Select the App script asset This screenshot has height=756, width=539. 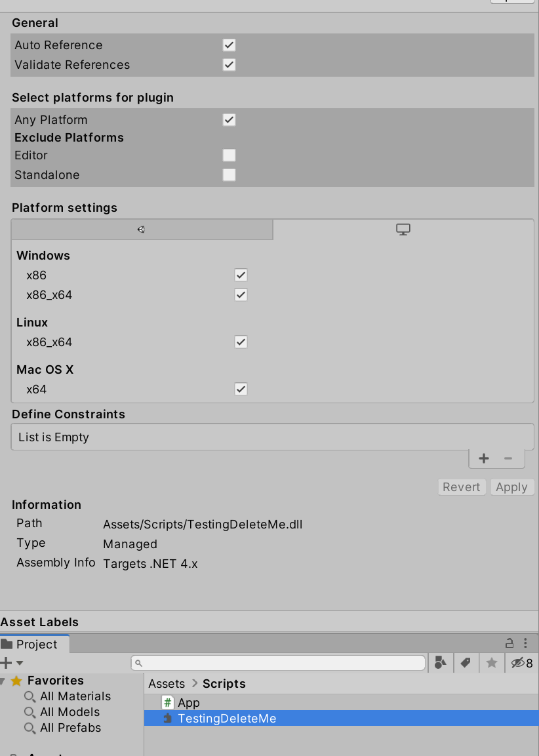coord(188,703)
